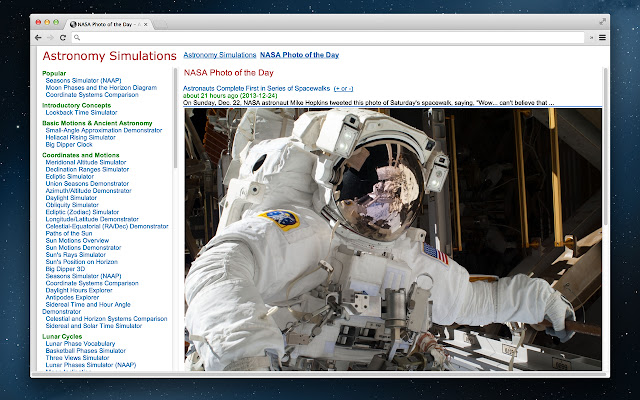Click the browser back arrow
This screenshot has height=400, width=640.
click(38, 38)
